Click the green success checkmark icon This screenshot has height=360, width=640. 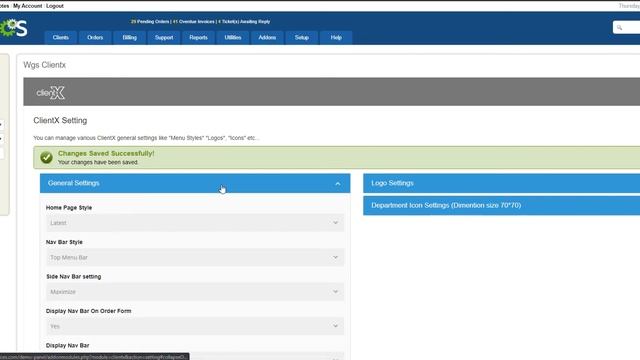coord(46,157)
